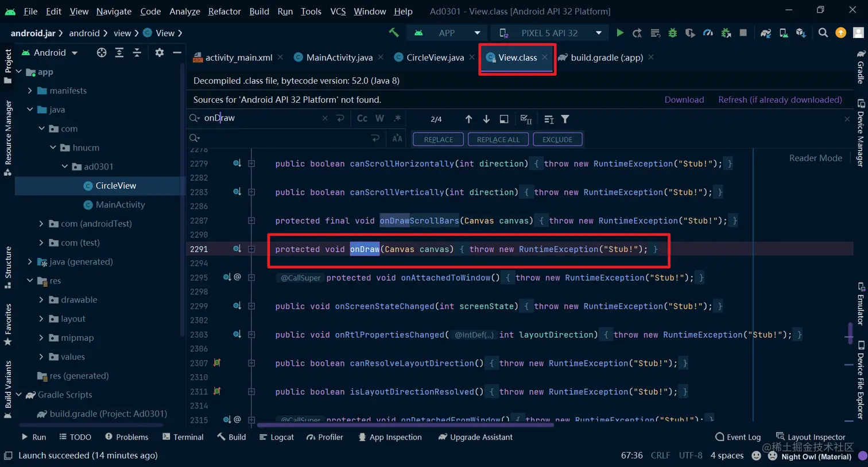The image size is (868, 467).
Task: Click Apply Changes and Restart Activity icon
Action: (x=637, y=33)
